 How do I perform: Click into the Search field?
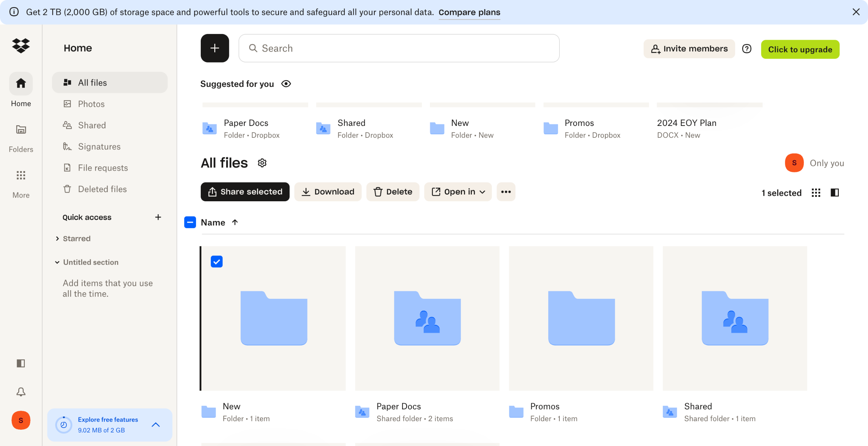pos(399,48)
